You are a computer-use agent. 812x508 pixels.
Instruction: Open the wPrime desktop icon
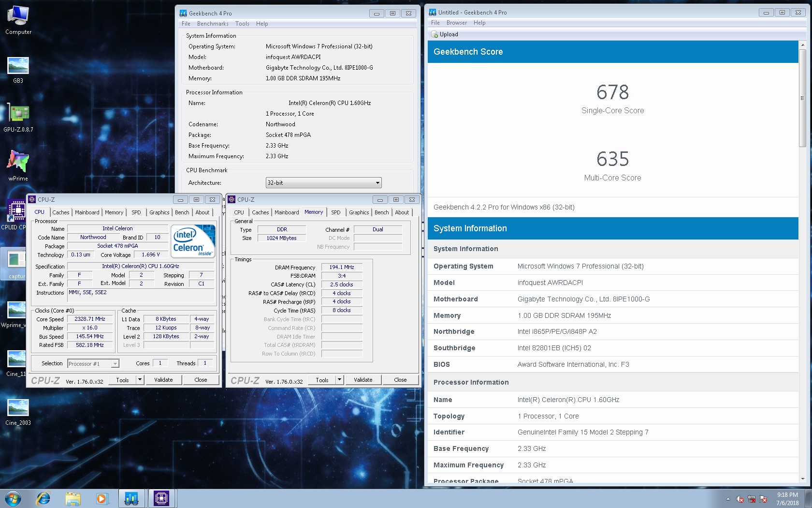(x=18, y=165)
